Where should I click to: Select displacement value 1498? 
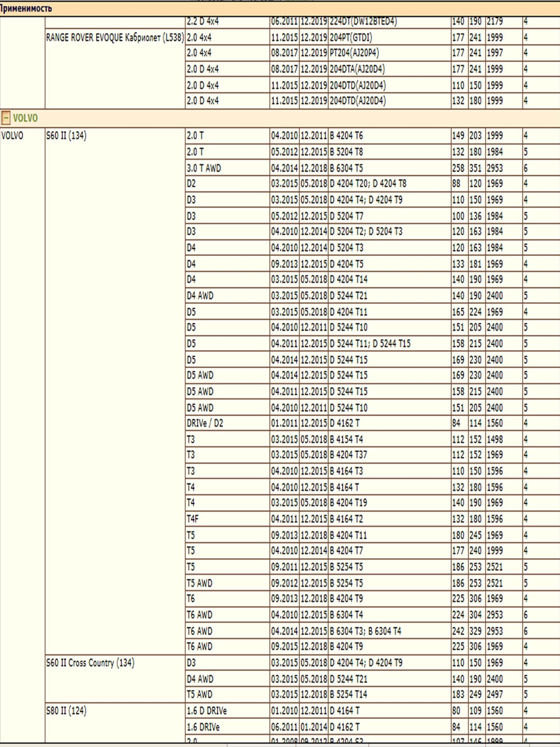click(495, 439)
